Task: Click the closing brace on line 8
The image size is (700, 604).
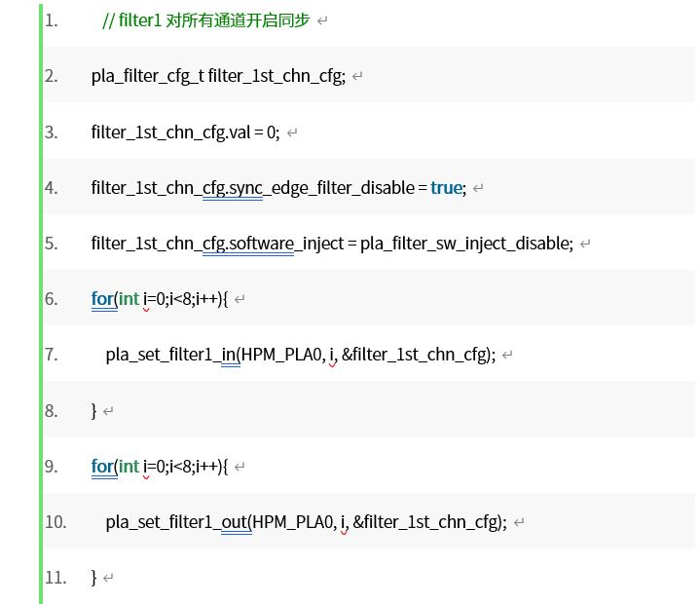Action: point(94,411)
